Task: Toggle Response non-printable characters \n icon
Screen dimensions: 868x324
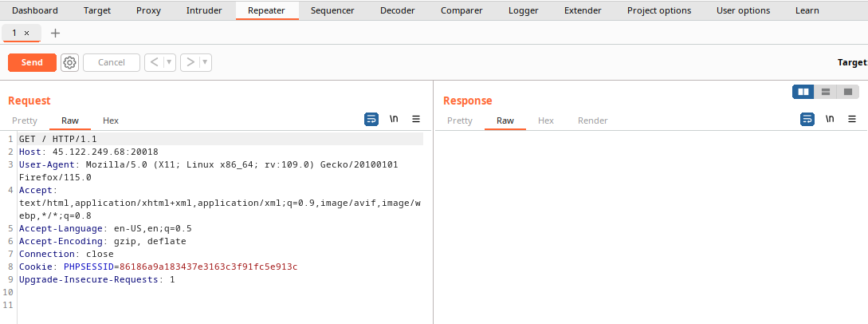Action: (x=830, y=119)
